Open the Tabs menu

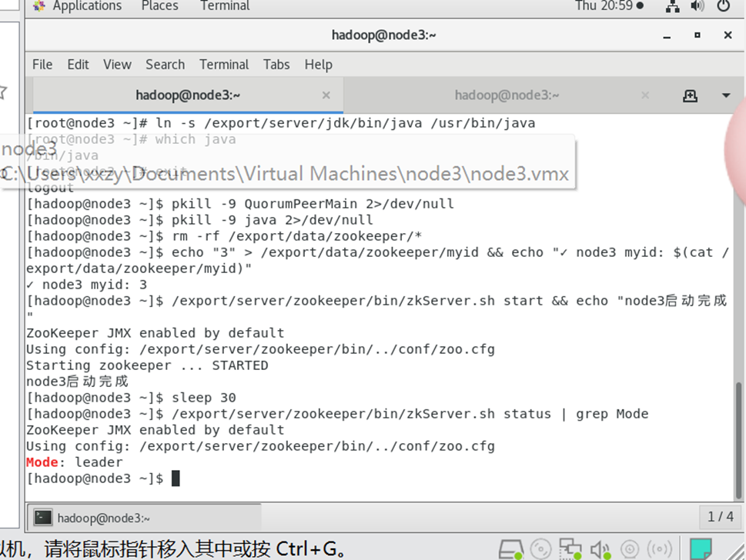[x=276, y=65]
